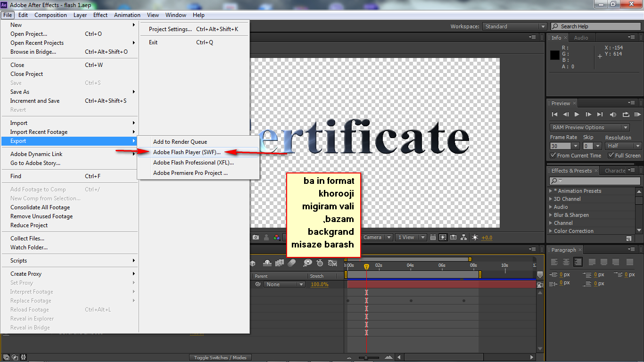644x362 pixels.
Task: Open Timeline button in viewer footer
Action: click(x=454, y=238)
